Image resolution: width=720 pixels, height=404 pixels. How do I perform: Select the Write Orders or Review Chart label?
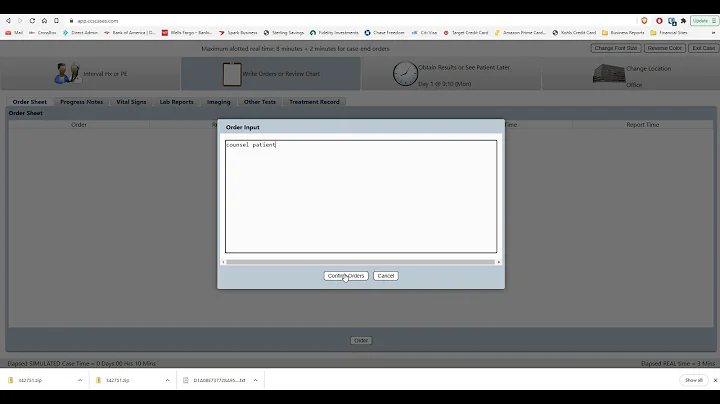click(x=281, y=74)
